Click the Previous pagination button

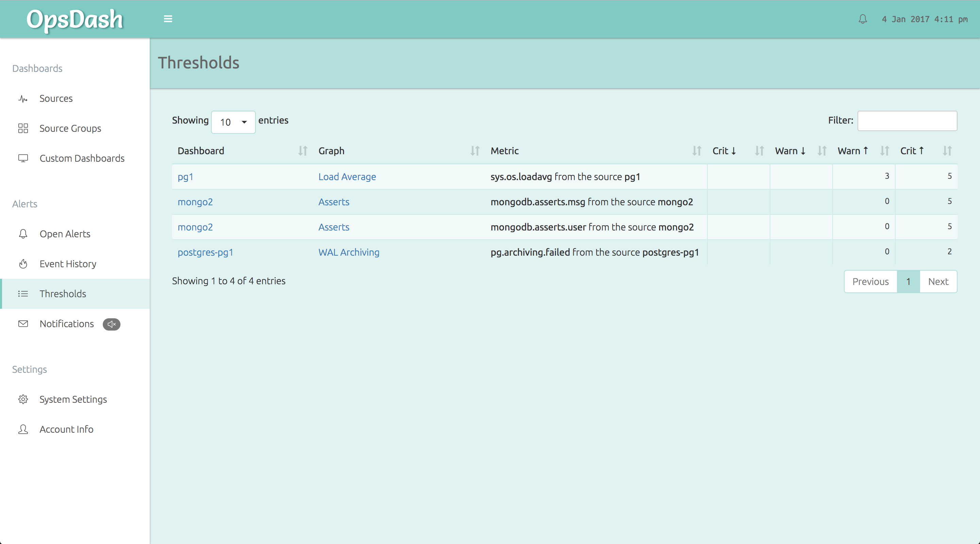click(x=870, y=281)
